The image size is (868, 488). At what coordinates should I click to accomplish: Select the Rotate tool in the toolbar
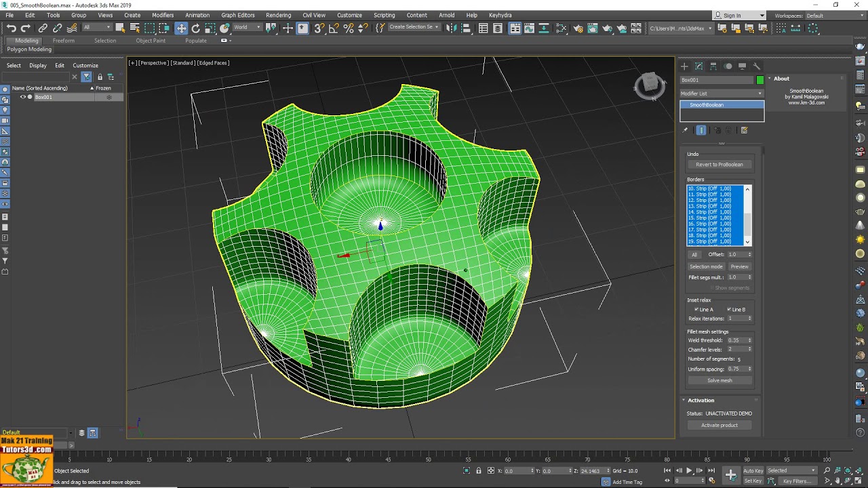[195, 28]
